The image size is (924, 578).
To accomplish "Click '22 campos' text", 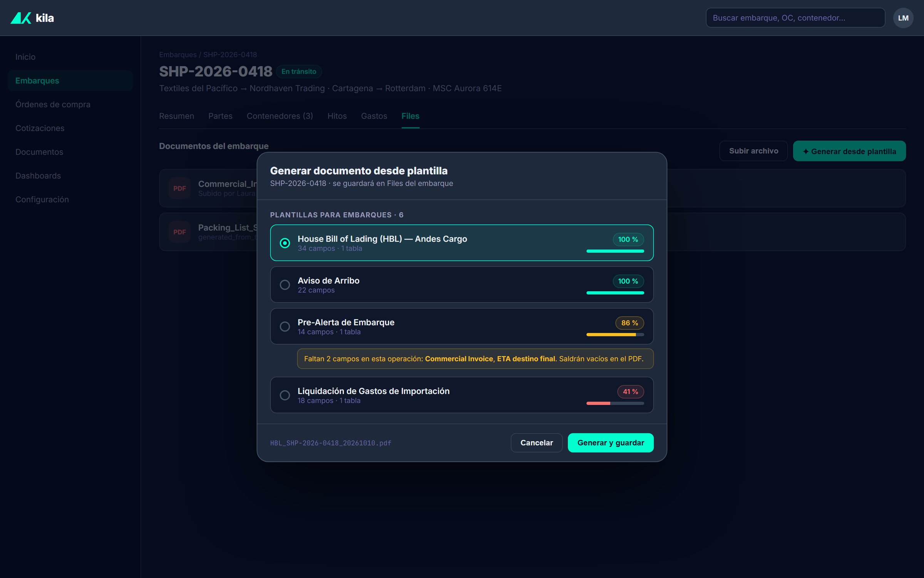I will [x=316, y=290].
